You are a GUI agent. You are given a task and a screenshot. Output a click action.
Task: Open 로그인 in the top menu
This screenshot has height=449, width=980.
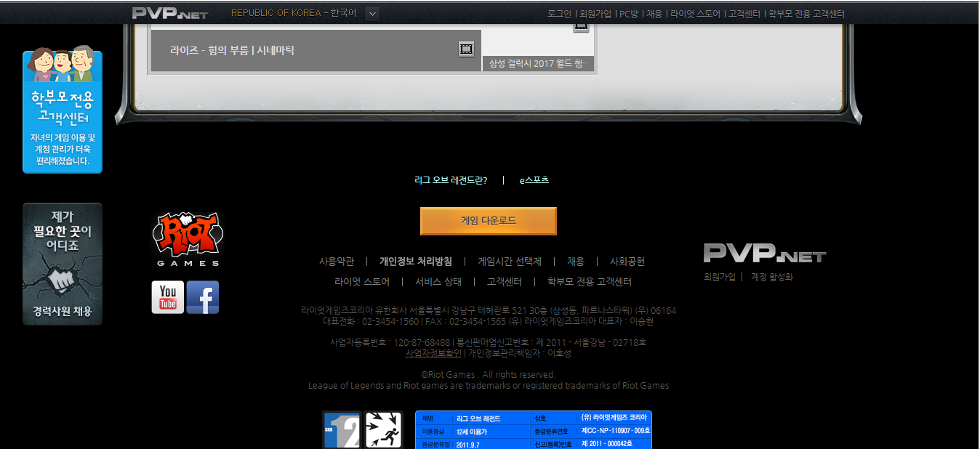click(559, 14)
